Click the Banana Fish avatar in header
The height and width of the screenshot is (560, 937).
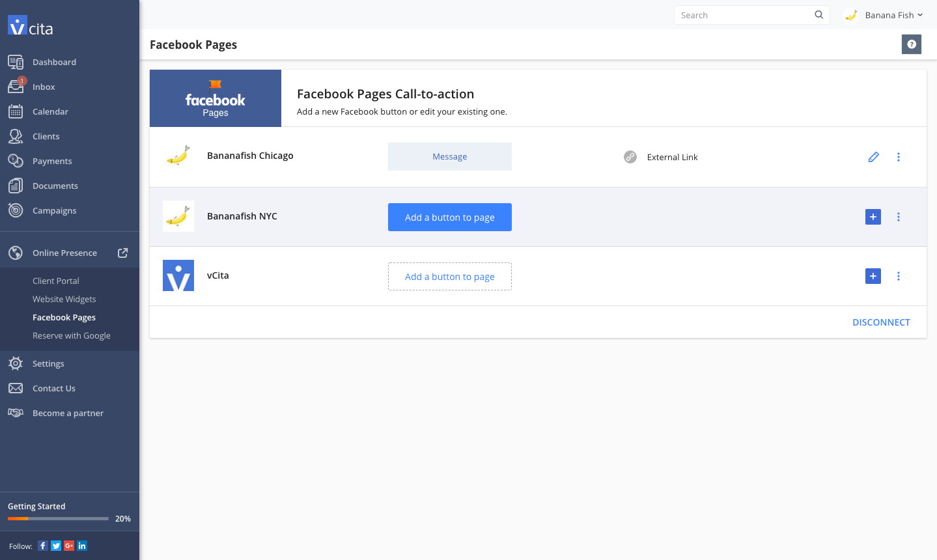pos(850,15)
